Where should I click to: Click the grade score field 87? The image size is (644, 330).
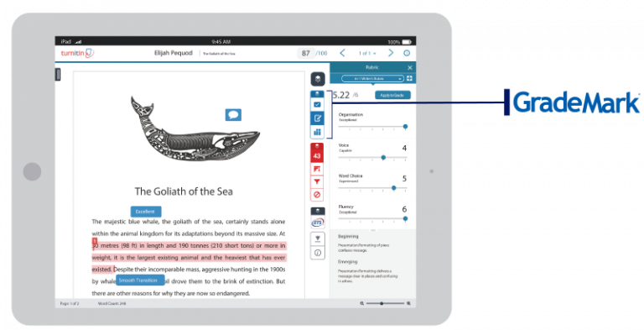306,53
